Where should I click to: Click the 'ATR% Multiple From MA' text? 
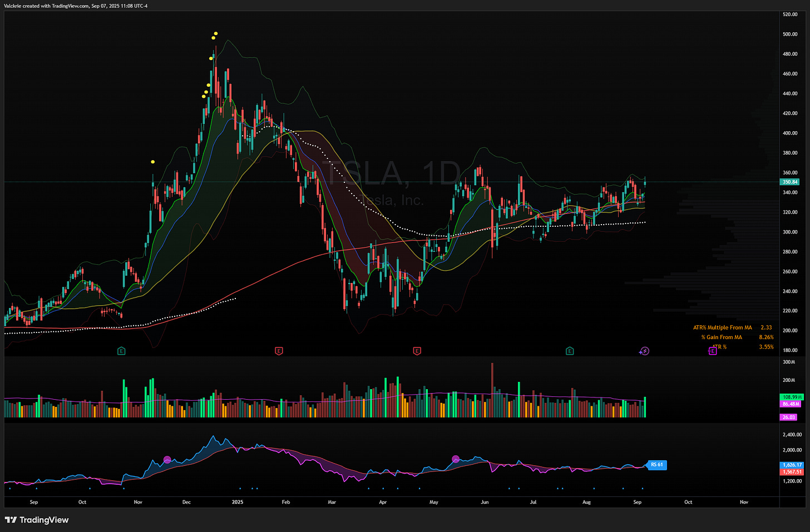[x=723, y=327]
